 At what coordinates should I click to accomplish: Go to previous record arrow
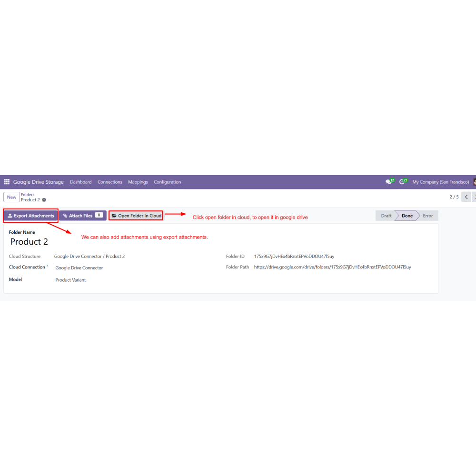466,197
